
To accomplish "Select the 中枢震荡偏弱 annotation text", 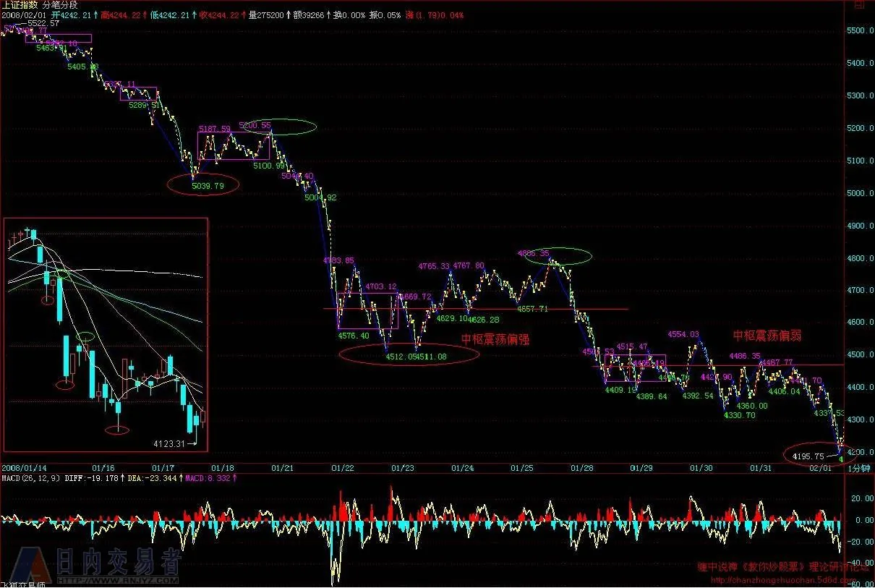I will coord(767,336).
